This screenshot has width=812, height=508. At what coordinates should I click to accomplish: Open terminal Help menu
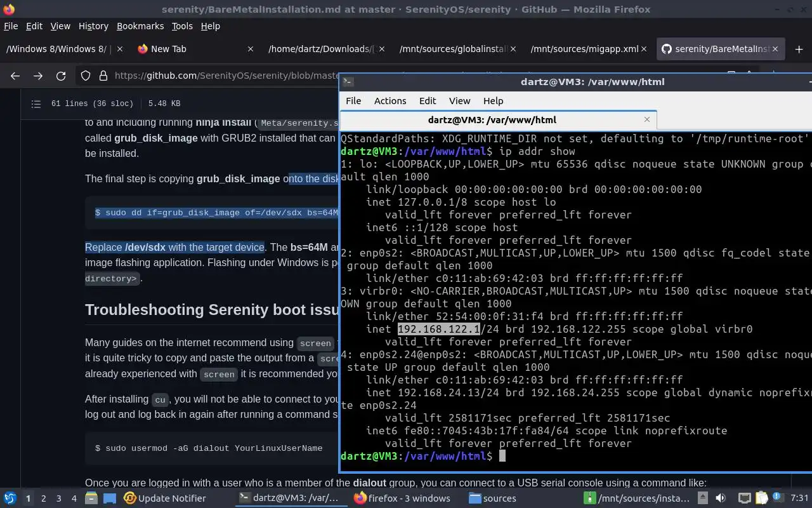click(x=493, y=100)
